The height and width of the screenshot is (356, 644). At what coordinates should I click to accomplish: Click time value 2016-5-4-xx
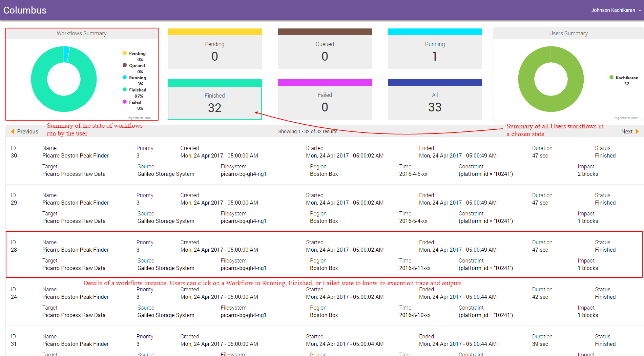[413, 221]
